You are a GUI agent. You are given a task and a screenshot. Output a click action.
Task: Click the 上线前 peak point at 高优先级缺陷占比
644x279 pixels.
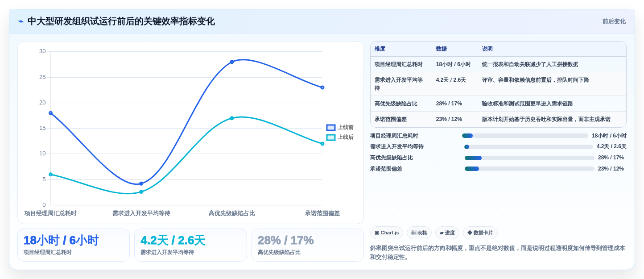[232, 62]
